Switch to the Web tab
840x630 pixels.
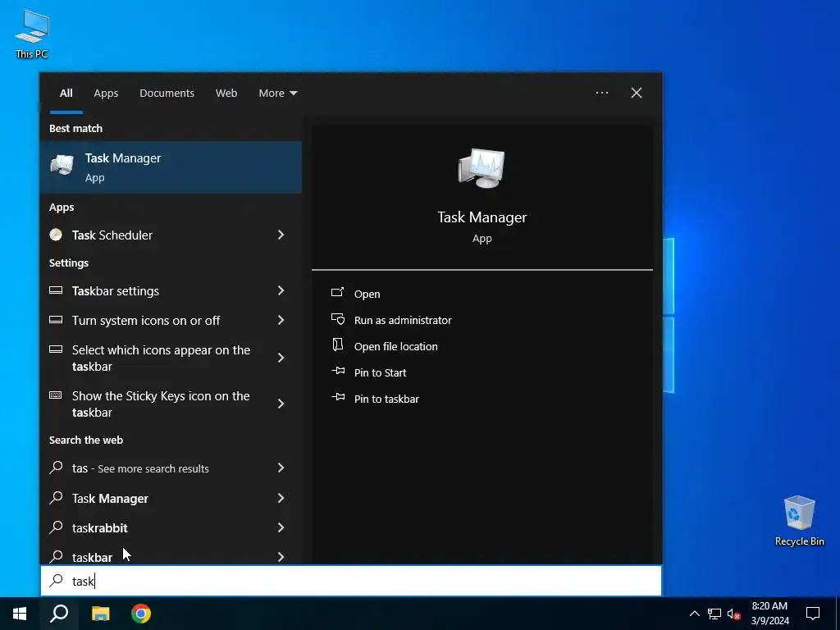click(x=226, y=94)
